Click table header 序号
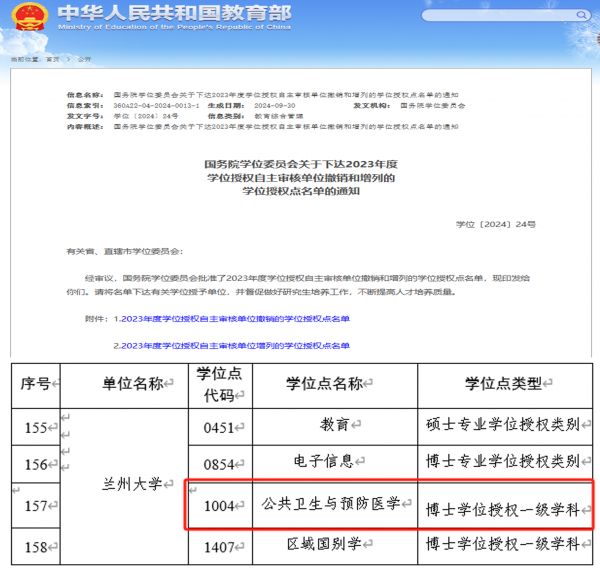 36,386
